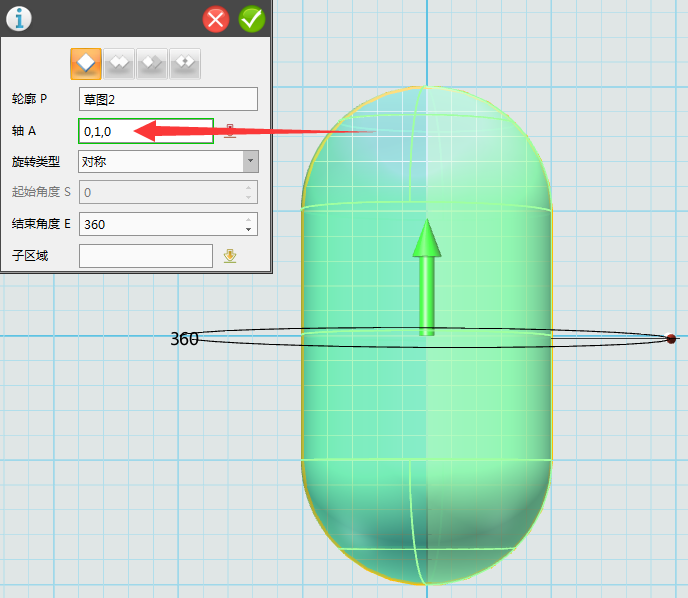The width and height of the screenshot is (688, 598).
Task: Select the red angle drag handle
Action: 671,339
